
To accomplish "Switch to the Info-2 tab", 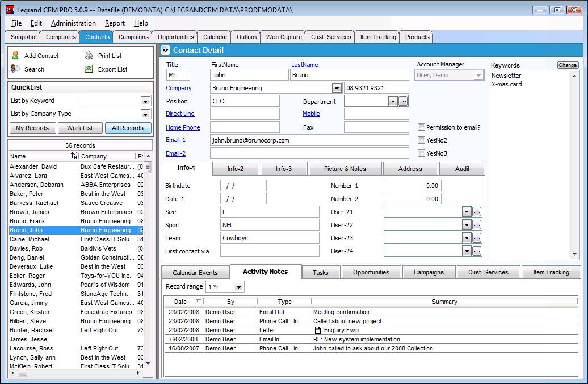I will [x=236, y=169].
